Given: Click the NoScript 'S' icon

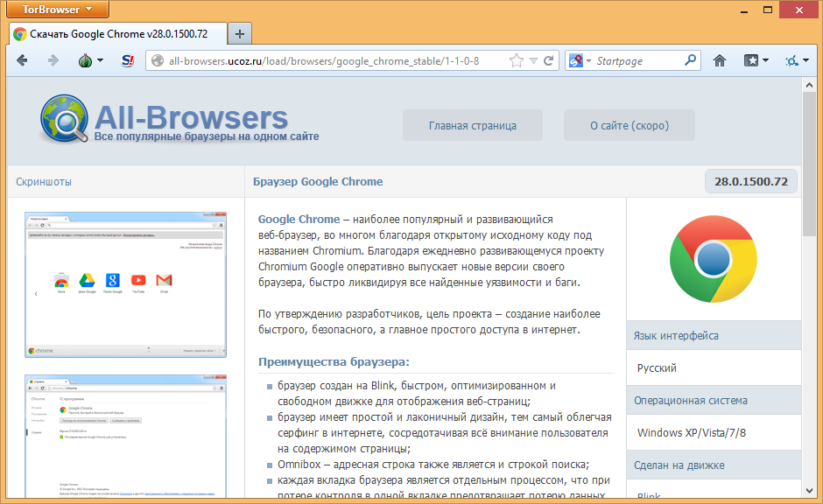Looking at the screenshot, I should tap(128, 60).
